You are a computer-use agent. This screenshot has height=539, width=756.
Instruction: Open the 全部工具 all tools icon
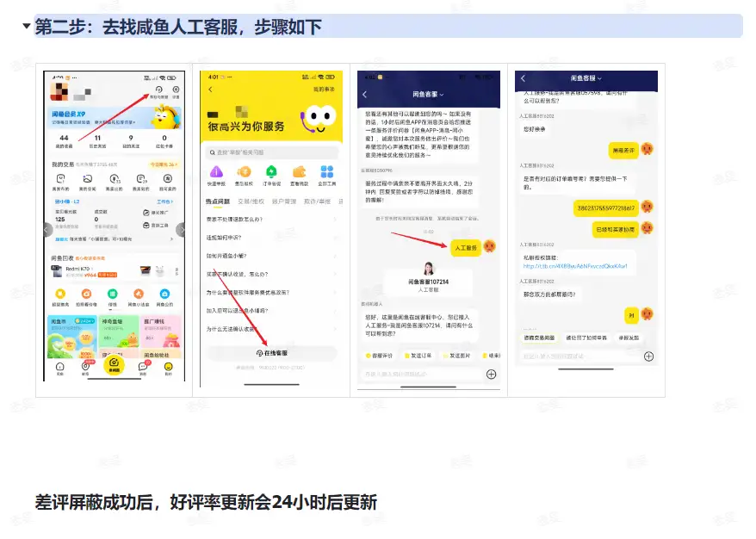[x=325, y=171]
